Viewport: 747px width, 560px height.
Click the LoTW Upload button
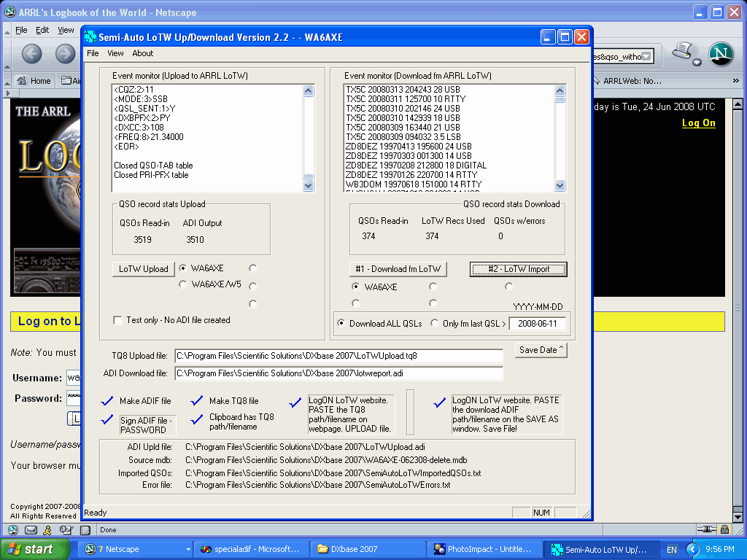tap(144, 269)
